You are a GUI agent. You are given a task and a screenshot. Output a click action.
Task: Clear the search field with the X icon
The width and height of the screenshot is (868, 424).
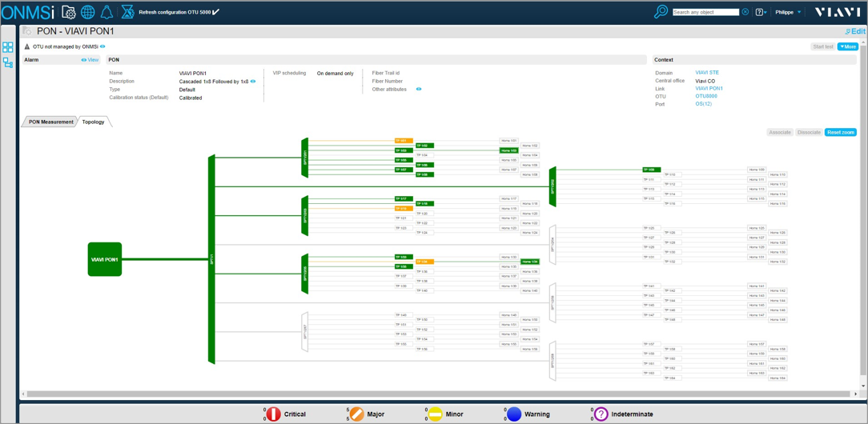pyautogui.click(x=745, y=12)
